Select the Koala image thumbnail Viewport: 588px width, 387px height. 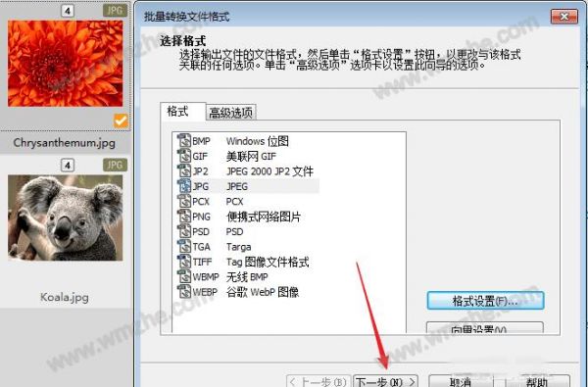pyautogui.click(x=66, y=218)
